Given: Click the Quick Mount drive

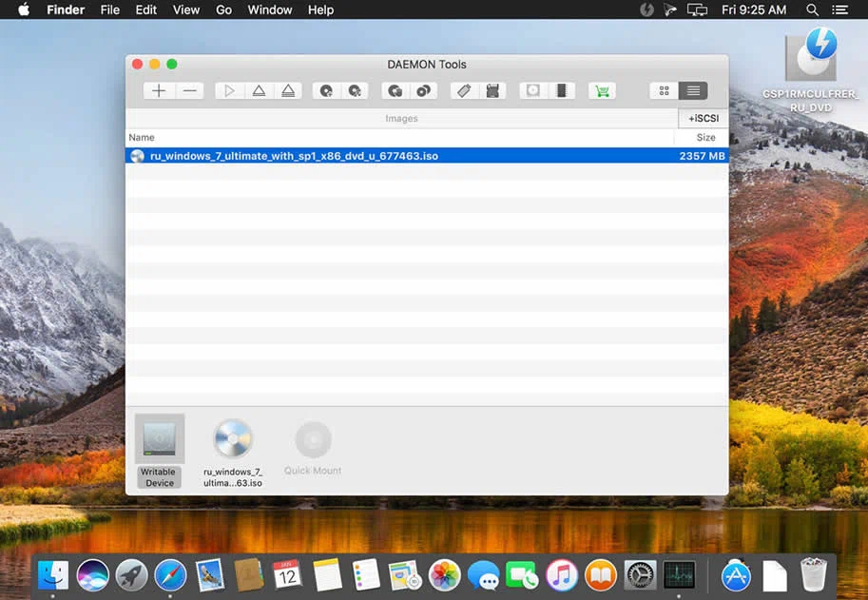Looking at the screenshot, I should pos(313,449).
